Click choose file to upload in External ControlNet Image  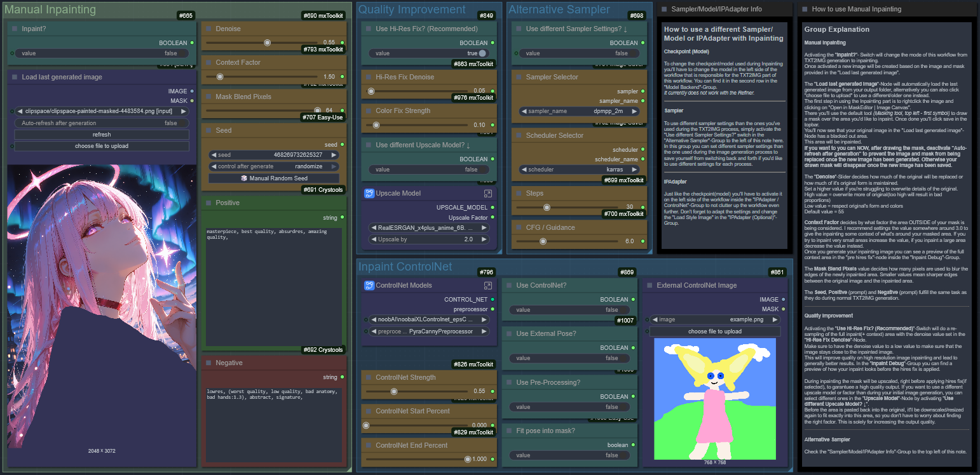point(715,331)
